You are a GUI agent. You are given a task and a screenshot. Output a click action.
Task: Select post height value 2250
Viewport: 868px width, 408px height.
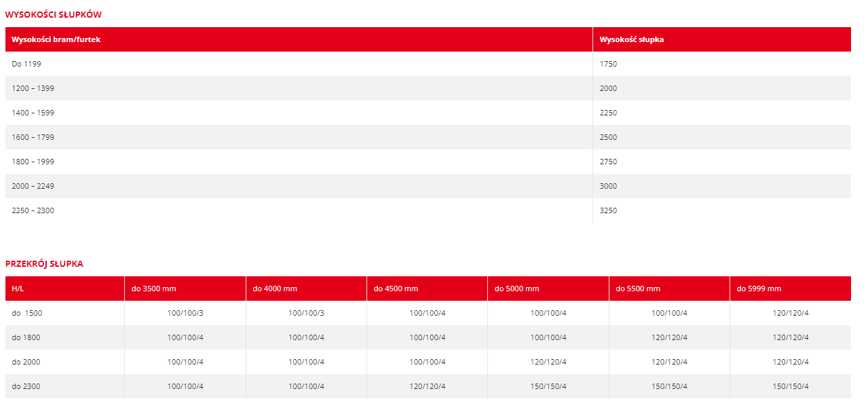click(x=722, y=113)
